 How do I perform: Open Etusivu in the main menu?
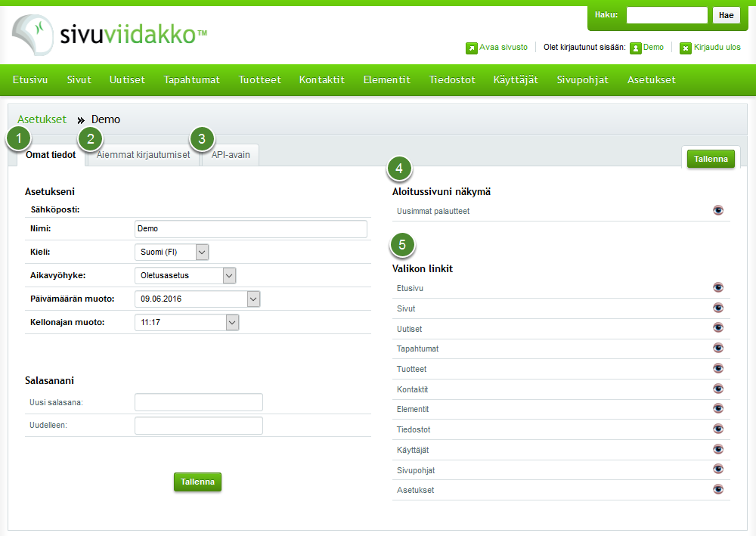tap(30, 80)
